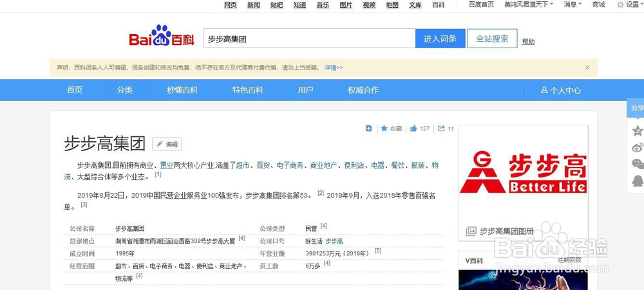Follow the 便利店 link in the summary
The width and height of the screenshot is (644, 290).
tap(354, 165)
